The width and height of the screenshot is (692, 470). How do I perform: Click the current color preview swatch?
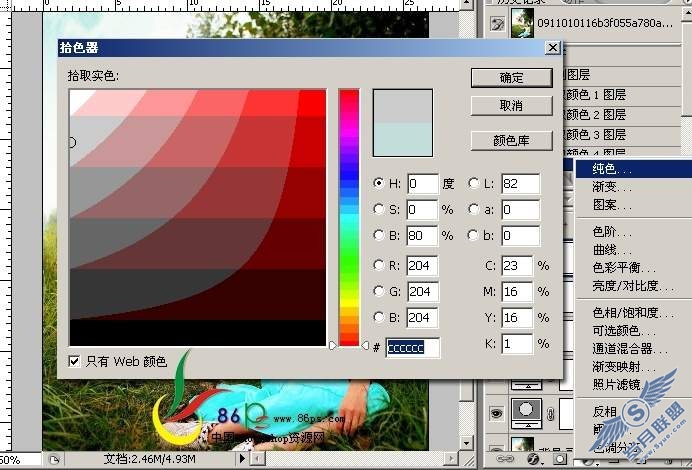coord(403,139)
